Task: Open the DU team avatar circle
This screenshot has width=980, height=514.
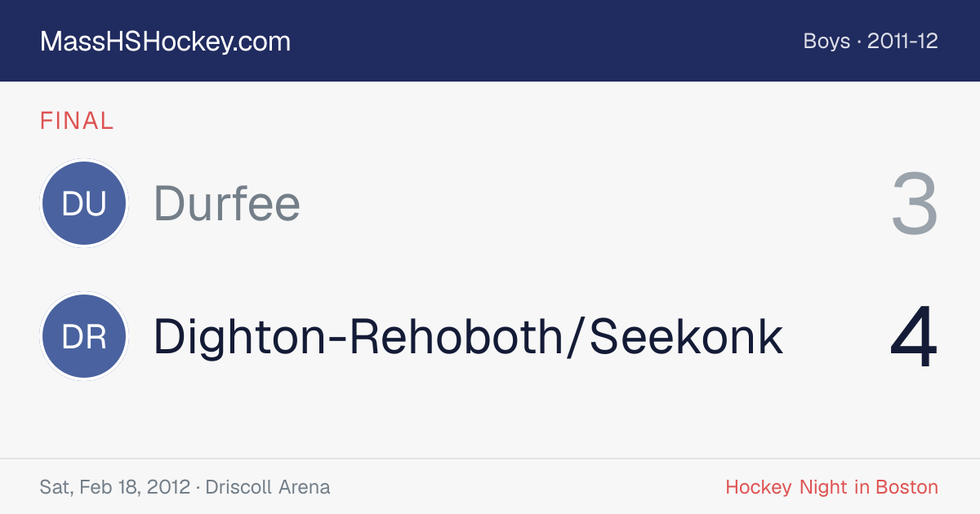Action: (84, 203)
